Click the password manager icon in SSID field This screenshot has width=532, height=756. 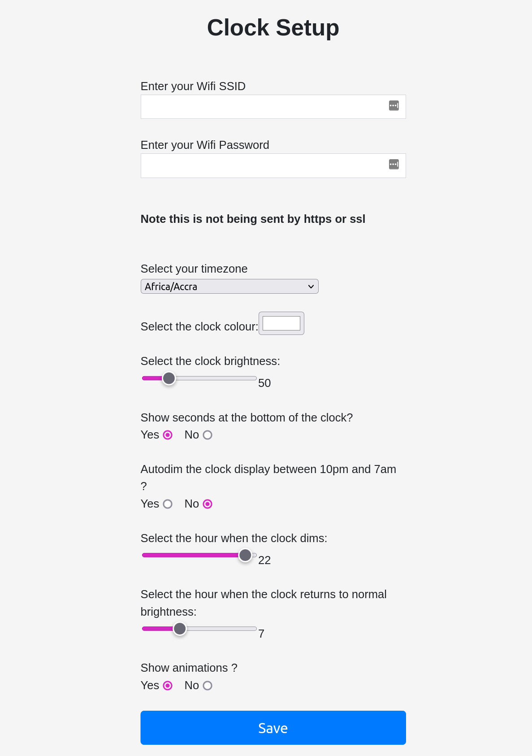click(x=394, y=106)
